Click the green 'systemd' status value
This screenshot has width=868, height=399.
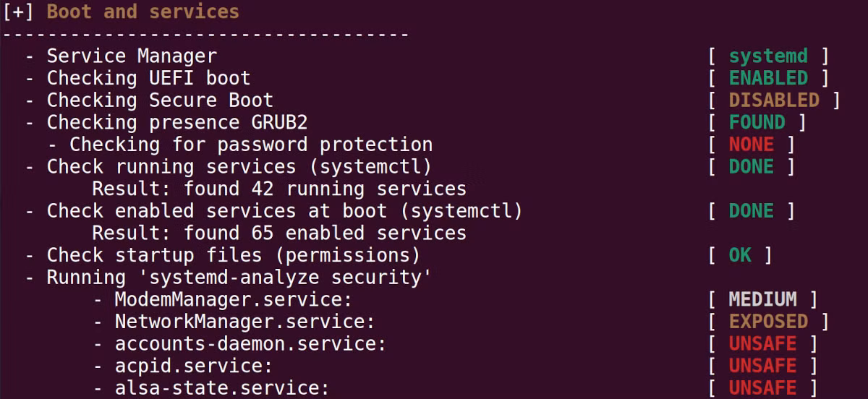[x=767, y=56]
